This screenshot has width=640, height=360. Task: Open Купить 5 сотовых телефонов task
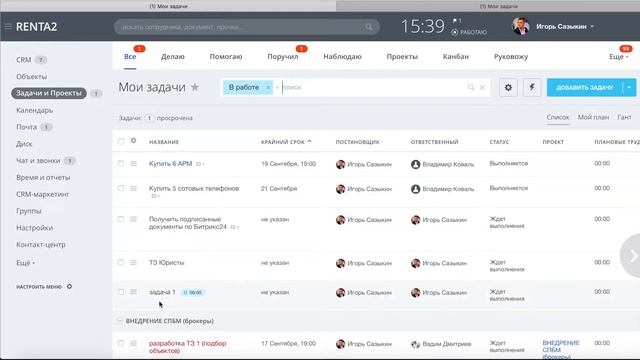194,189
